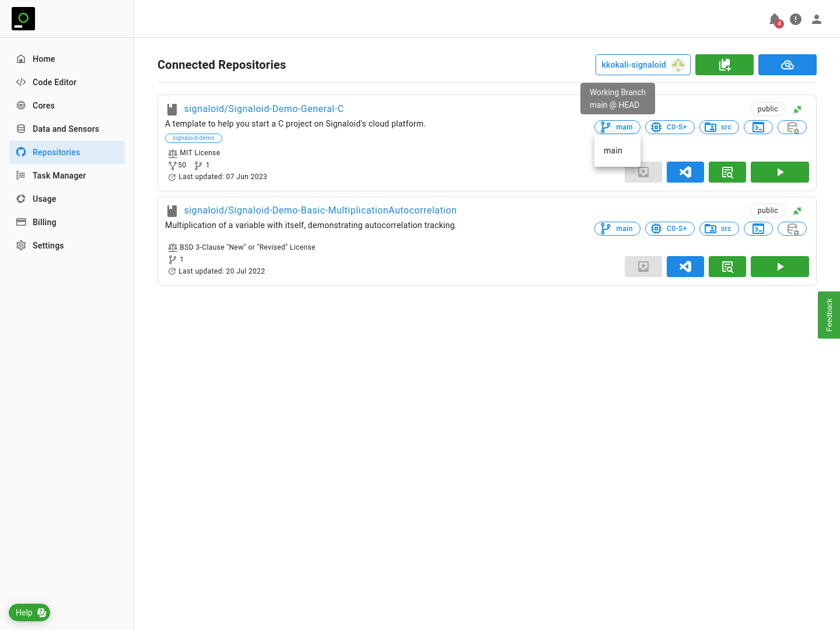Click the green add repository button
The image size is (840, 630).
point(724,65)
